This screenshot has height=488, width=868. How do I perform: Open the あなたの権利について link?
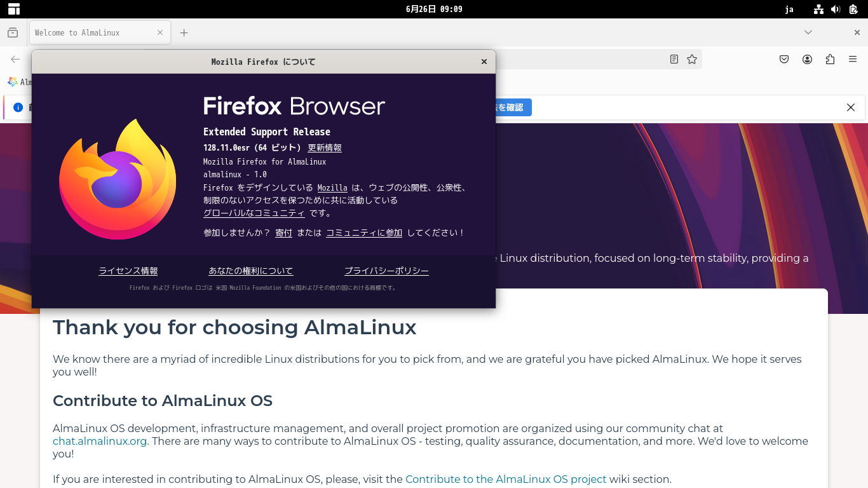coord(251,271)
